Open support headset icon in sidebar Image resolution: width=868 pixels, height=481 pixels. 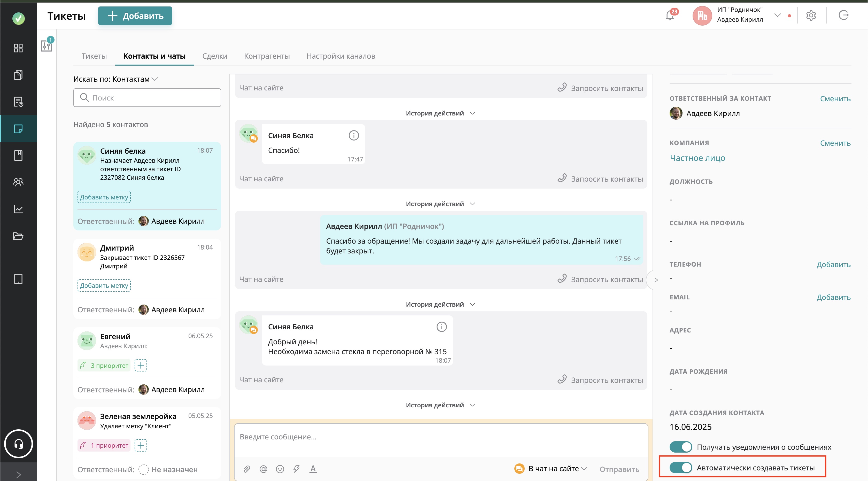click(18, 444)
